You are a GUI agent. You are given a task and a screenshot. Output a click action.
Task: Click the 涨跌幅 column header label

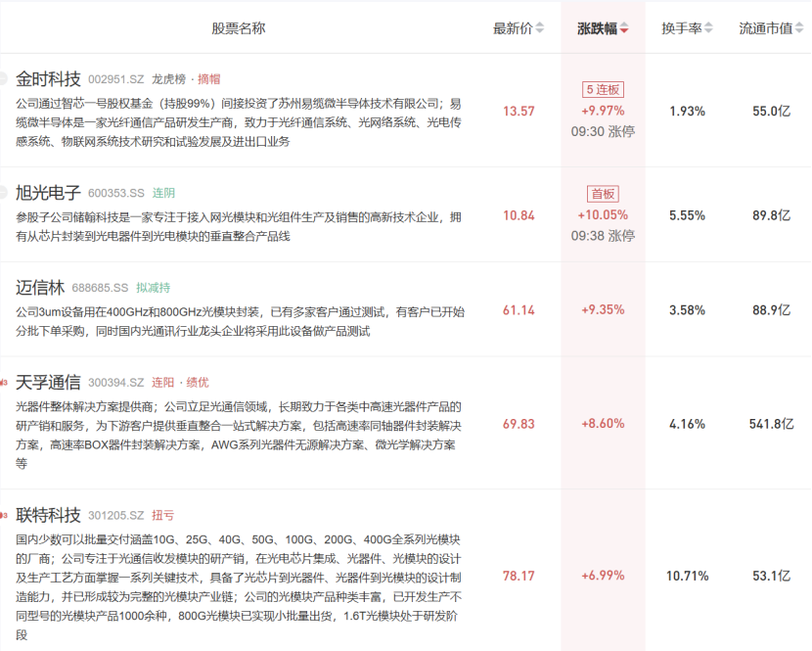597,28
